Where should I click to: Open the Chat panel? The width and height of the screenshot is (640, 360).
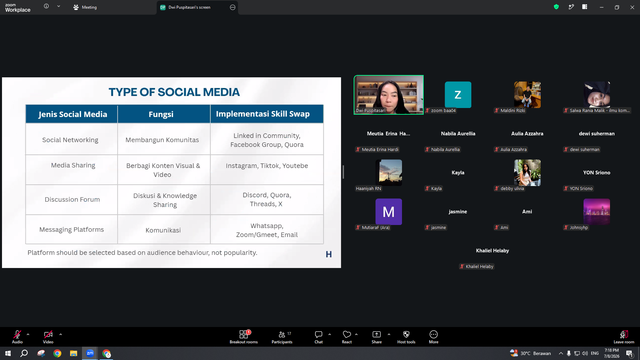[318, 337]
